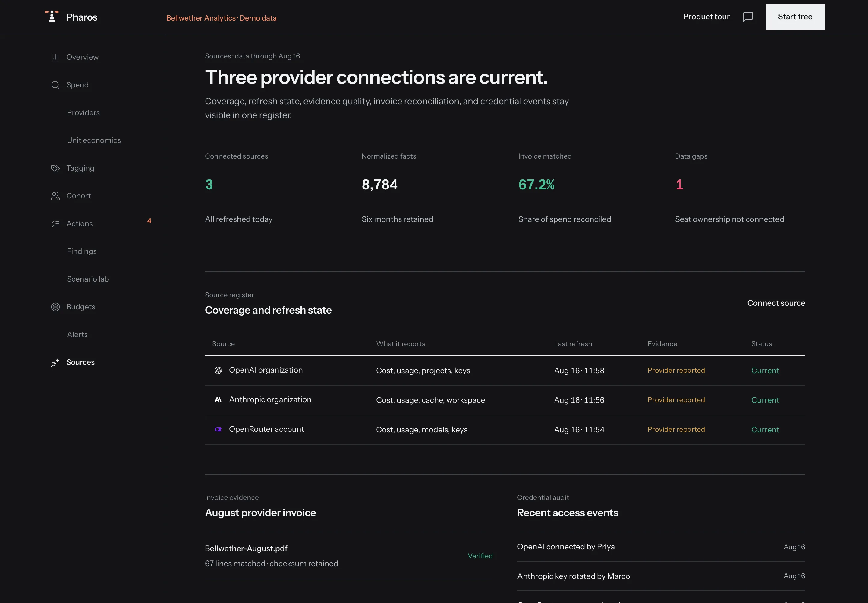The image size is (868, 603).
Task: Click Bellwether Analytics Demo data label
Action: pos(221,18)
